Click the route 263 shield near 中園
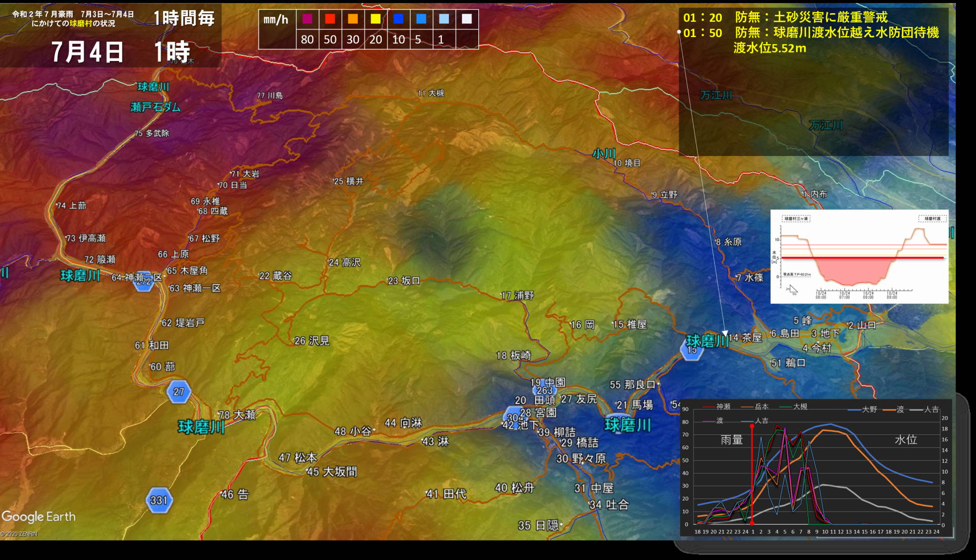The height and width of the screenshot is (560, 976). (544, 390)
